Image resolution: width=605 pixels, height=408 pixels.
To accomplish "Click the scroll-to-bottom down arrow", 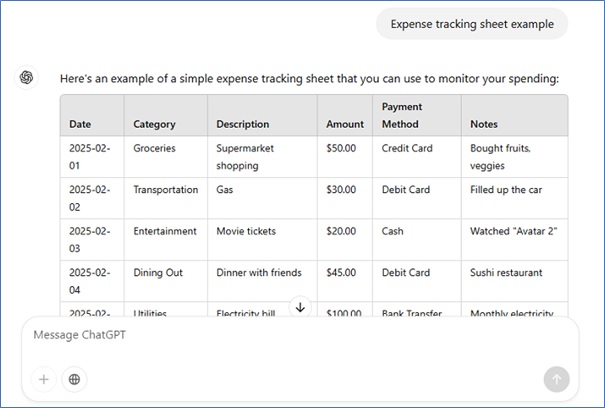I will 300,307.
